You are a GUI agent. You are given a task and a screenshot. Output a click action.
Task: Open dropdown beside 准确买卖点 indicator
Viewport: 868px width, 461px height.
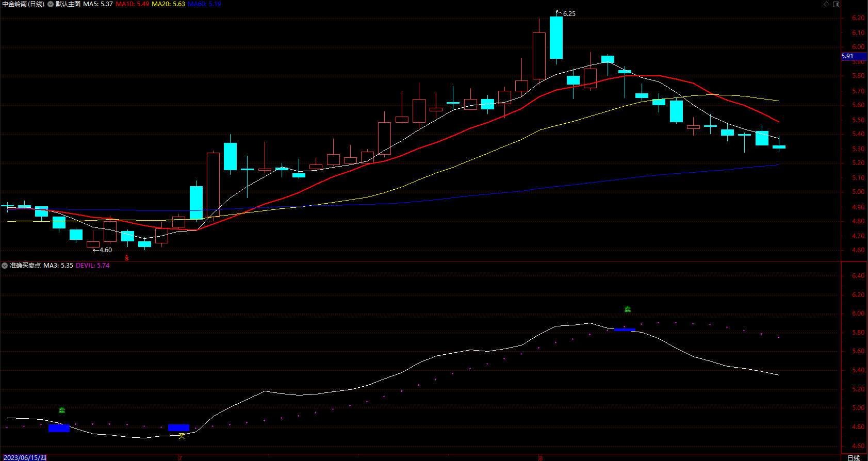tap(5, 266)
